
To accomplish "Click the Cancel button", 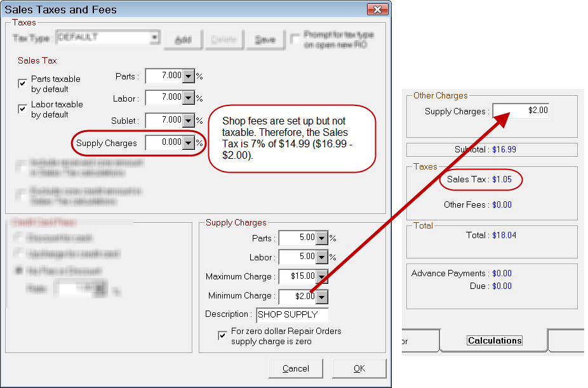I will (x=295, y=368).
